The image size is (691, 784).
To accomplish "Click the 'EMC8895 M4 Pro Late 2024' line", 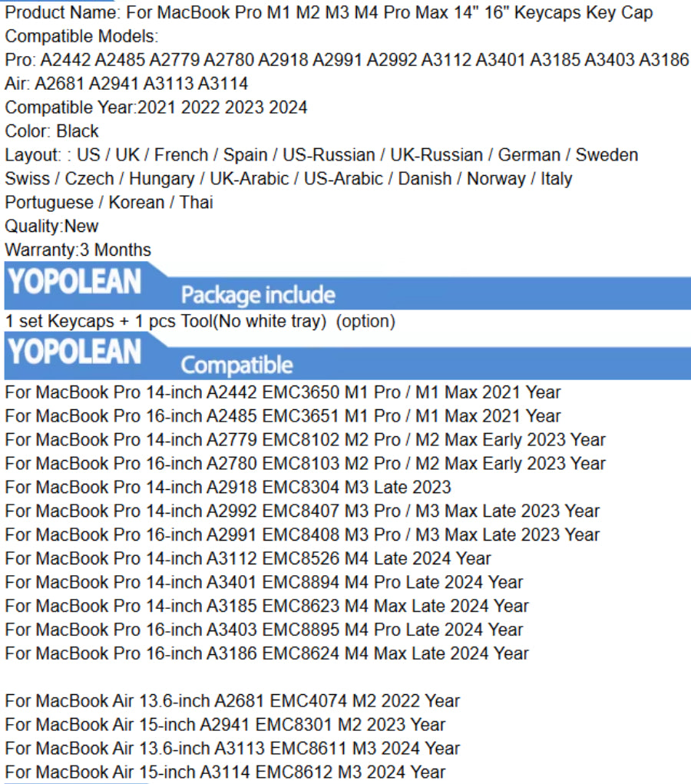I will [x=264, y=630].
